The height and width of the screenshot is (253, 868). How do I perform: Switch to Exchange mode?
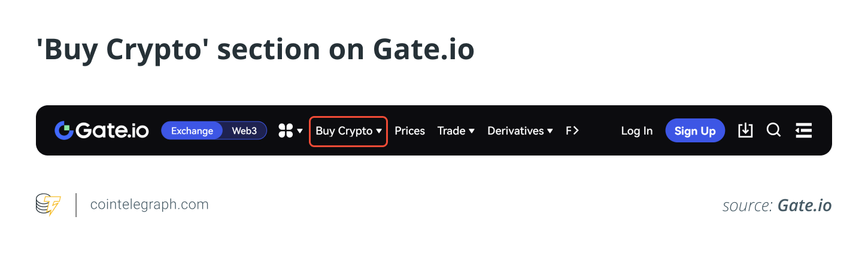[x=192, y=131]
